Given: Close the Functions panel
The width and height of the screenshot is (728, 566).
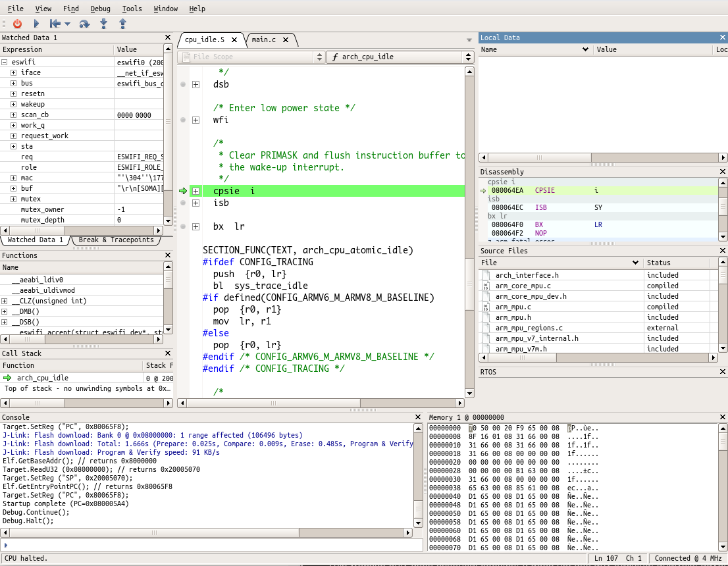Looking at the screenshot, I should (x=168, y=255).
